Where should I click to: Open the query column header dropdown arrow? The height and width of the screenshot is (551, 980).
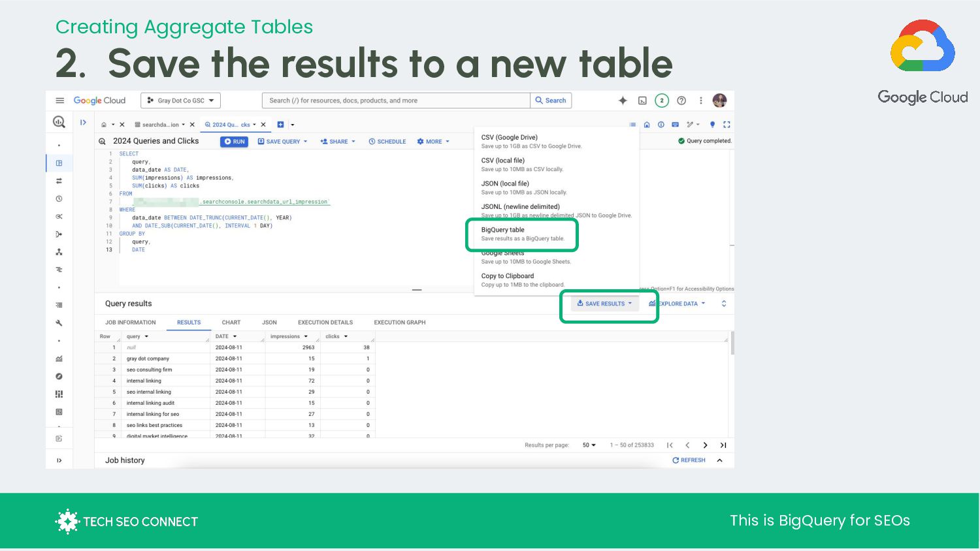point(146,337)
